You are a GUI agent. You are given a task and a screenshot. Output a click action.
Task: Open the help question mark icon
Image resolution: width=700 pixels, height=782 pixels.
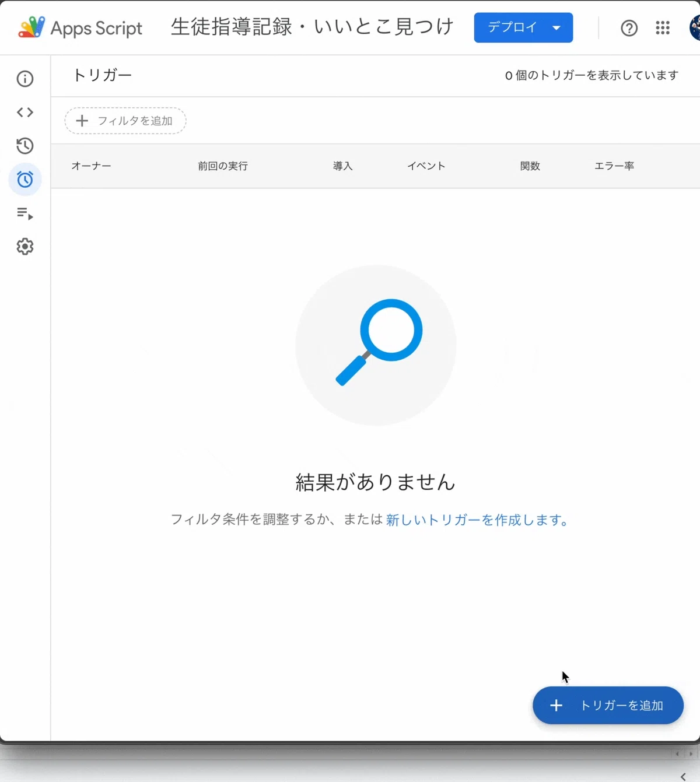(x=629, y=28)
